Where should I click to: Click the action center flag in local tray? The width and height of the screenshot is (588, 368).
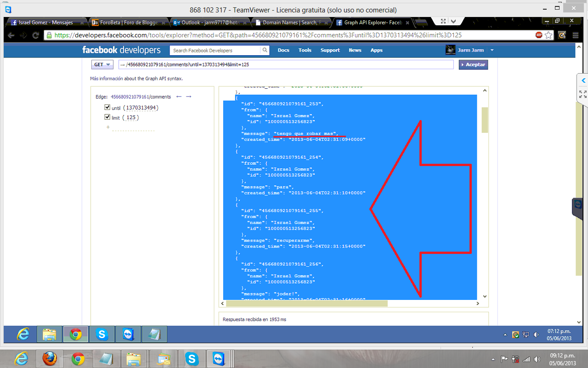[504, 359]
